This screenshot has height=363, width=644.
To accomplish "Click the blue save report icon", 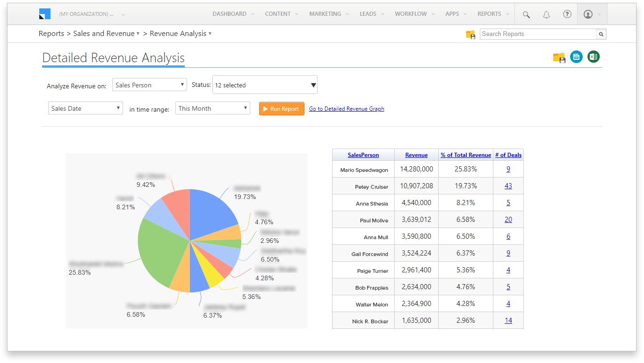I will click(576, 57).
